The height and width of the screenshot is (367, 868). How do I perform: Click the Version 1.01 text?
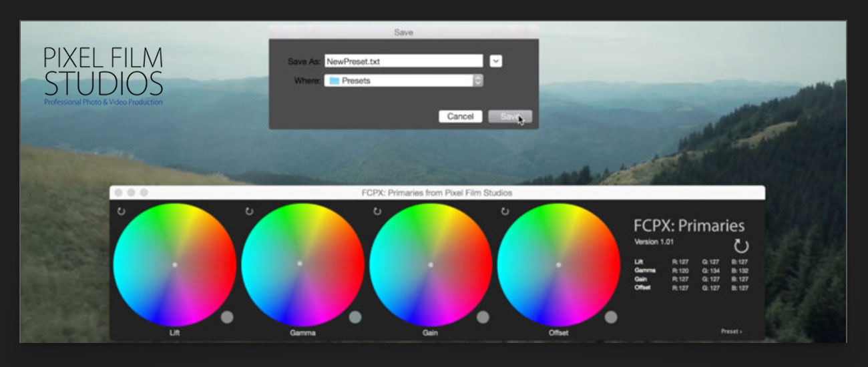pos(654,241)
